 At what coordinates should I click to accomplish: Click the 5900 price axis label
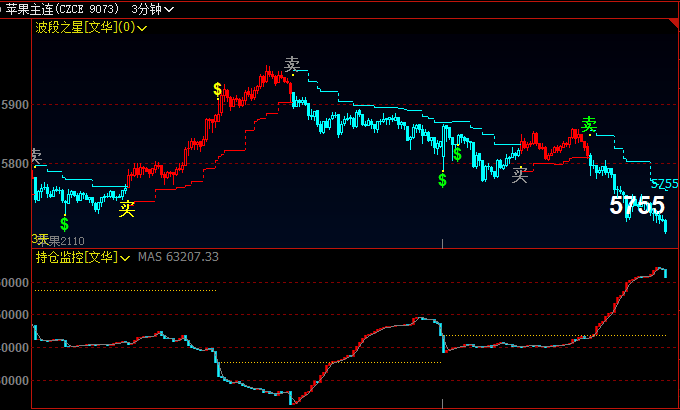[15, 105]
